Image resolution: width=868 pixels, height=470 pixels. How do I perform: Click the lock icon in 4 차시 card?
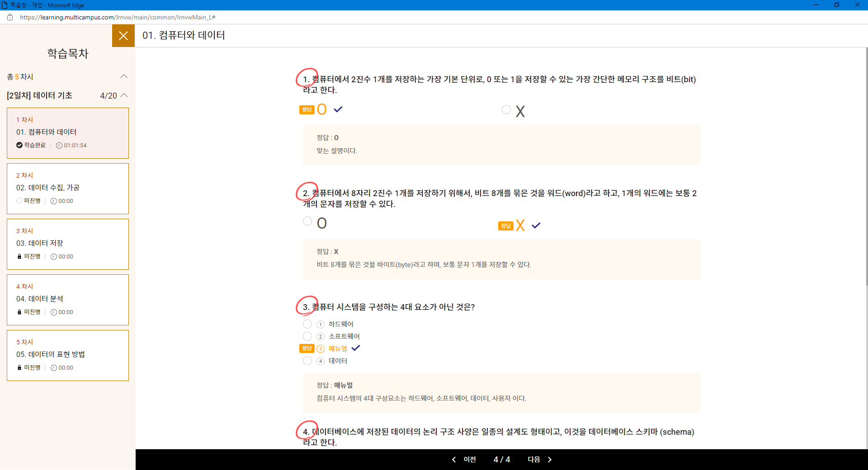[x=19, y=312]
